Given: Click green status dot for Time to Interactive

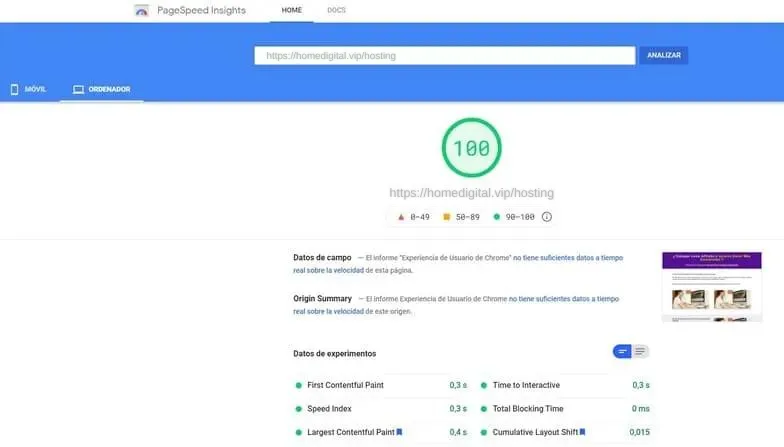Looking at the screenshot, I should coord(484,386).
